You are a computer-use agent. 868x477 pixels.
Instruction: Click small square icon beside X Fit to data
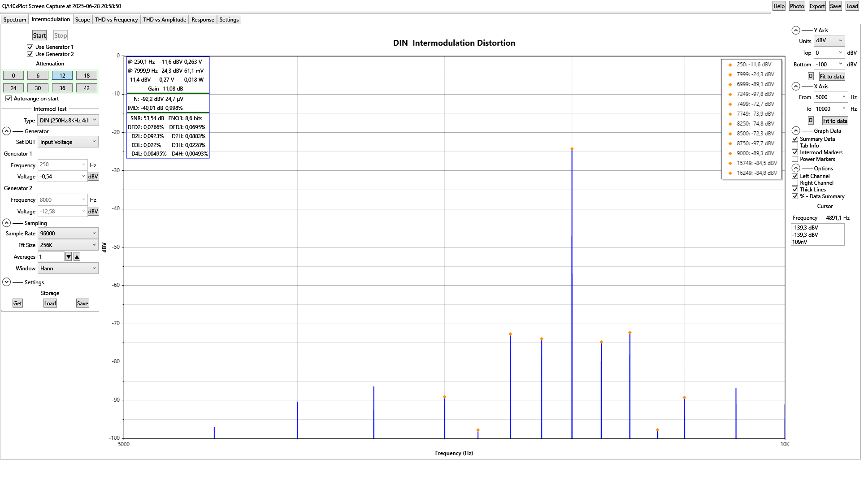click(811, 120)
